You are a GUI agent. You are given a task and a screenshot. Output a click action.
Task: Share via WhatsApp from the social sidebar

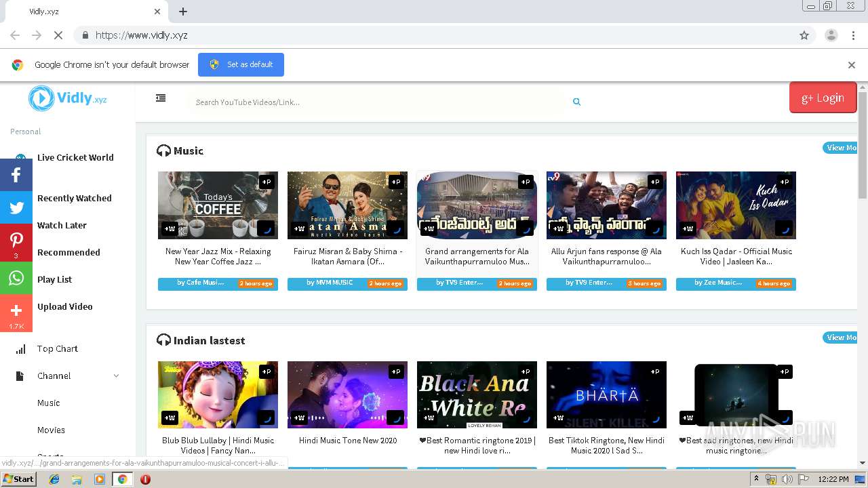pyautogui.click(x=16, y=278)
